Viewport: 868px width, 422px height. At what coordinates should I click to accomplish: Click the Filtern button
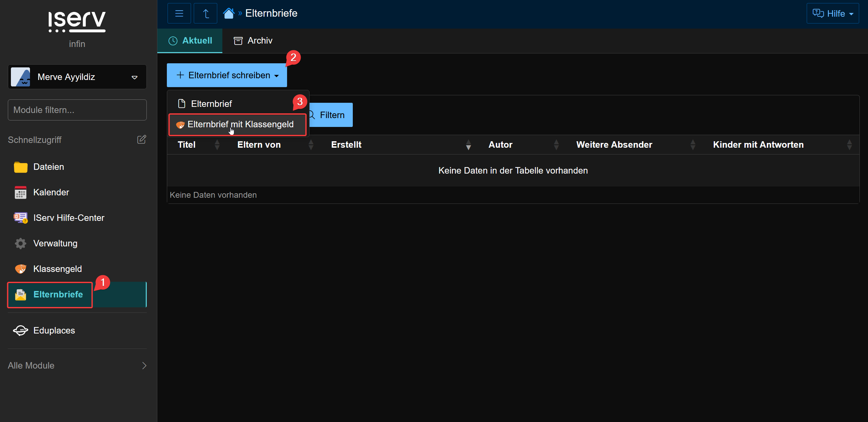tap(332, 115)
